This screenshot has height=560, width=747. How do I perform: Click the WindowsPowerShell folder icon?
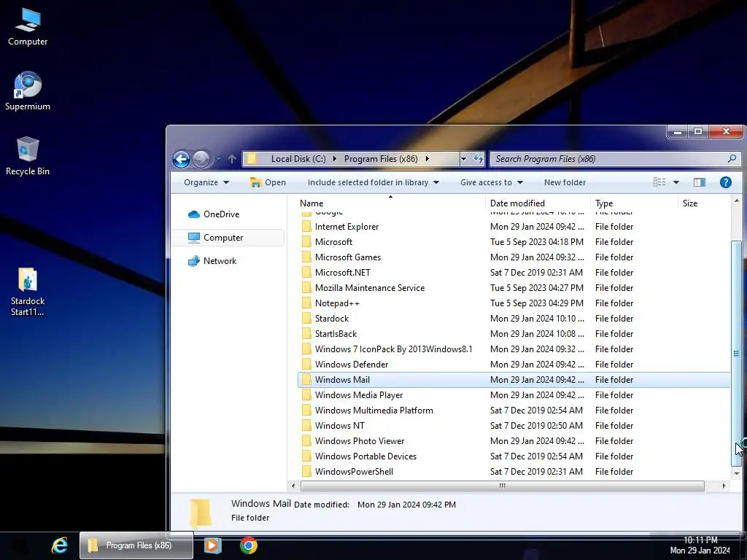[306, 472]
